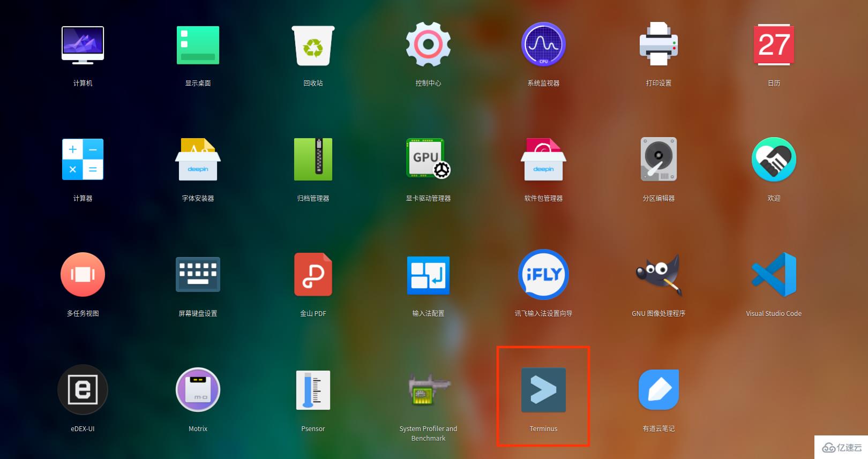Launch 显卡驱动管理器 GPU driver manager
This screenshot has height=459, width=868.
(x=428, y=159)
